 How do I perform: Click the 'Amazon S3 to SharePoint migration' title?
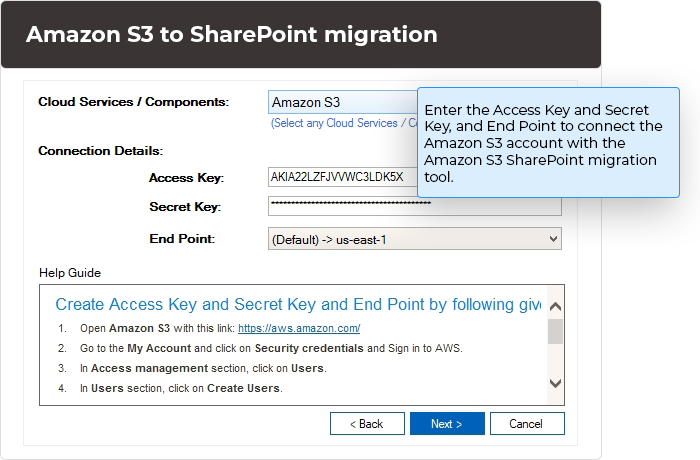(232, 34)
